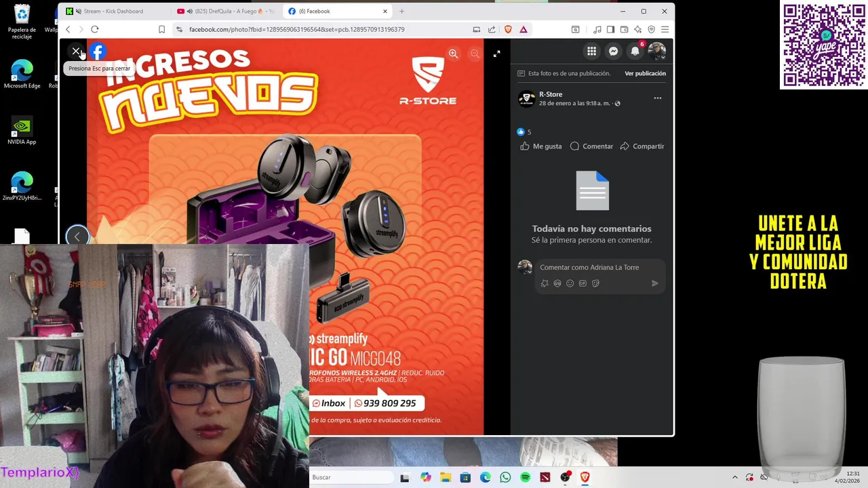Click Me gusta on the photo
868x488 pixels.
pos(541,146)
